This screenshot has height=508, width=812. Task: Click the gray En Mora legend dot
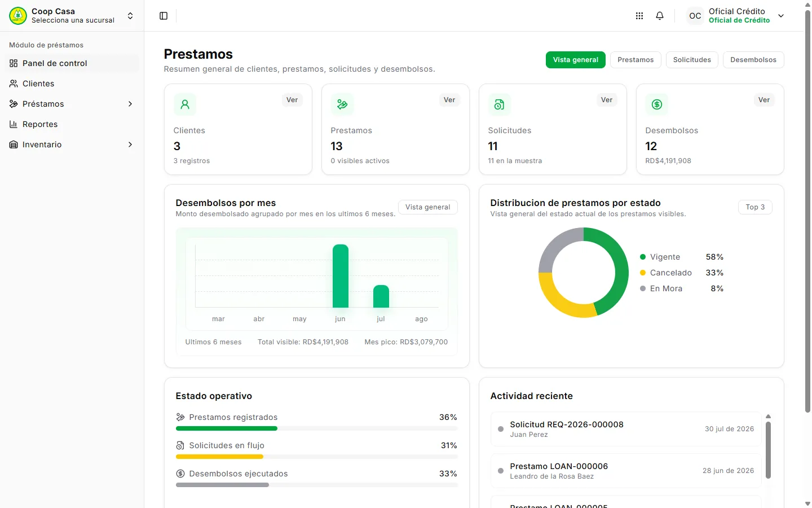tap(643, 288)
